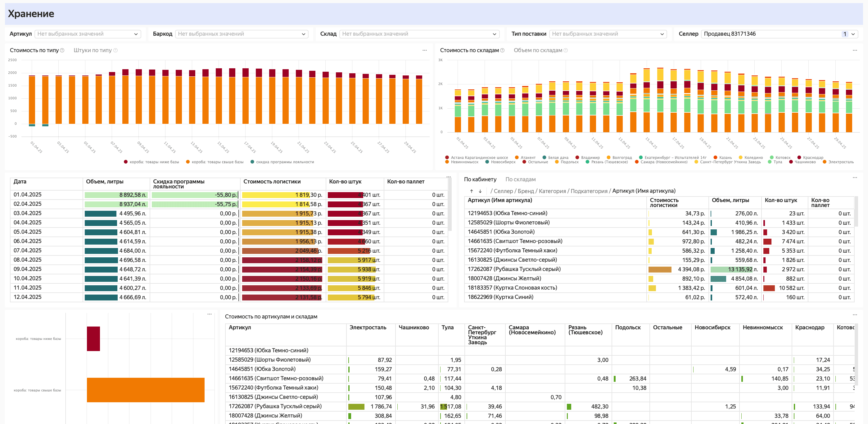Click value 1 786,74 in Электросталь column
The width and height of the screenshot is (868, 424).
[381, 407]
